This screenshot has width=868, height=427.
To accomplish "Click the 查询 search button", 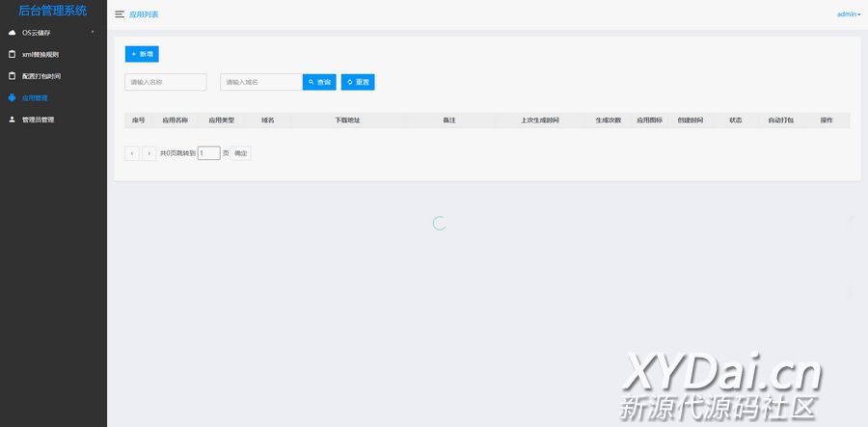I will coord(319,82).
